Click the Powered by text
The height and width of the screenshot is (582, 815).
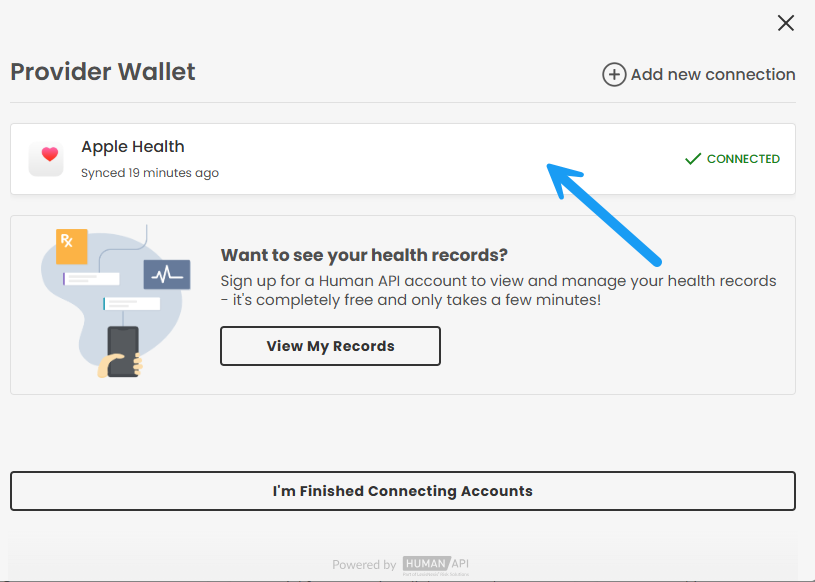click(x=364, y=565)
